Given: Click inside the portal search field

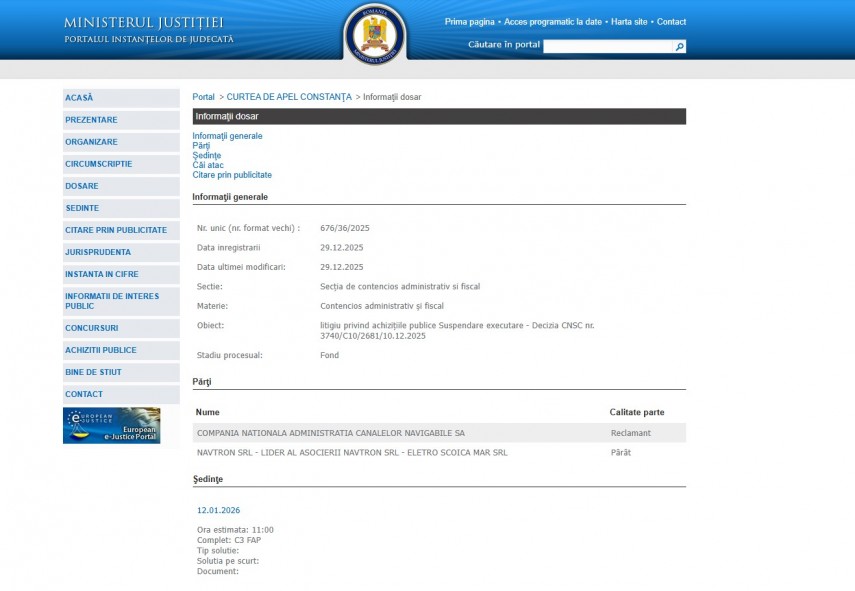Looking at the screenshot, I should click(608, 46).
